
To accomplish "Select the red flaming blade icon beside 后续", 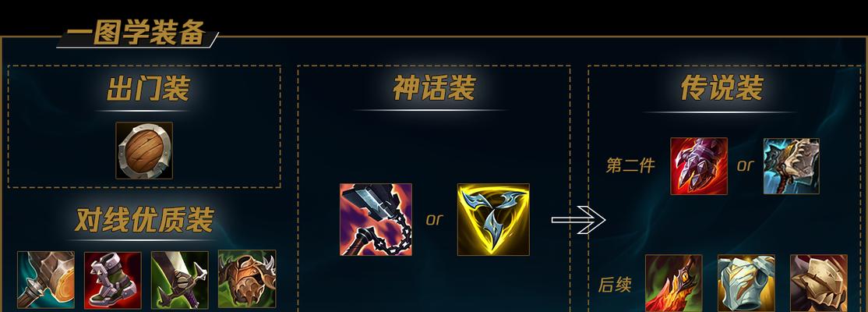I will click(x=674, y=283).
